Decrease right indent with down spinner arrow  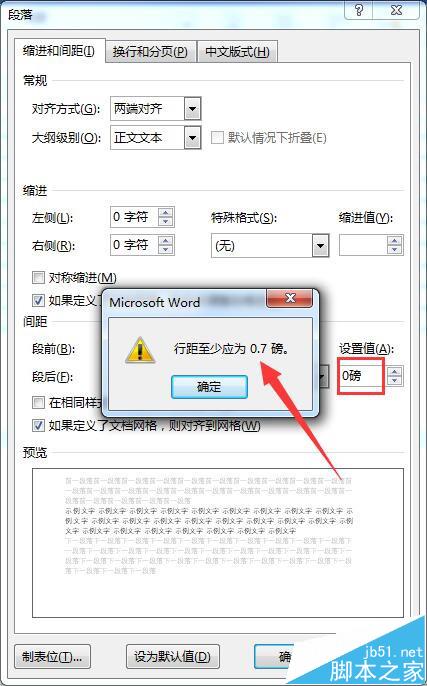(166, 250)
